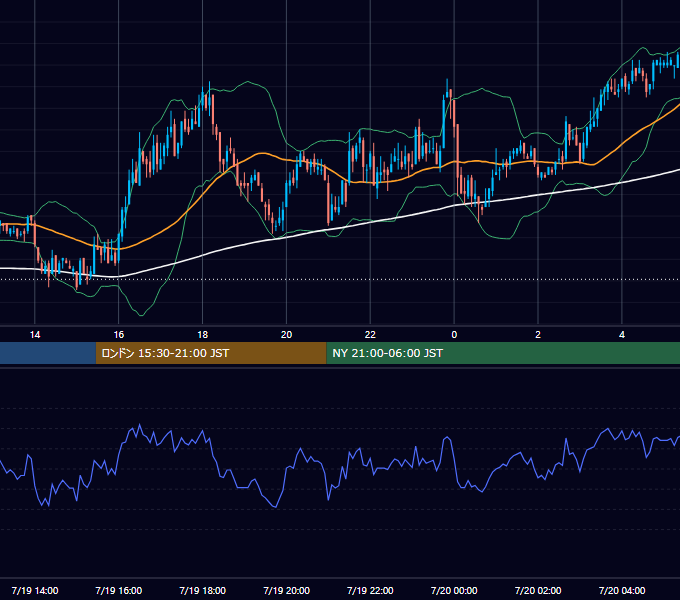Click the 2 hour label on price chart axis
The width and height of the screenshot is (680, 600).
538,335
